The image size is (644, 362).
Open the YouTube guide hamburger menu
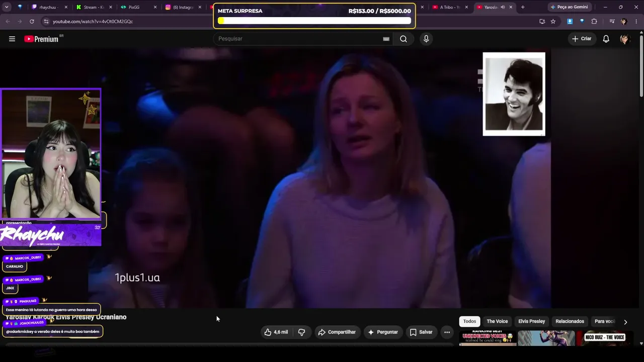pyautogui.click(x=12, y=39)
